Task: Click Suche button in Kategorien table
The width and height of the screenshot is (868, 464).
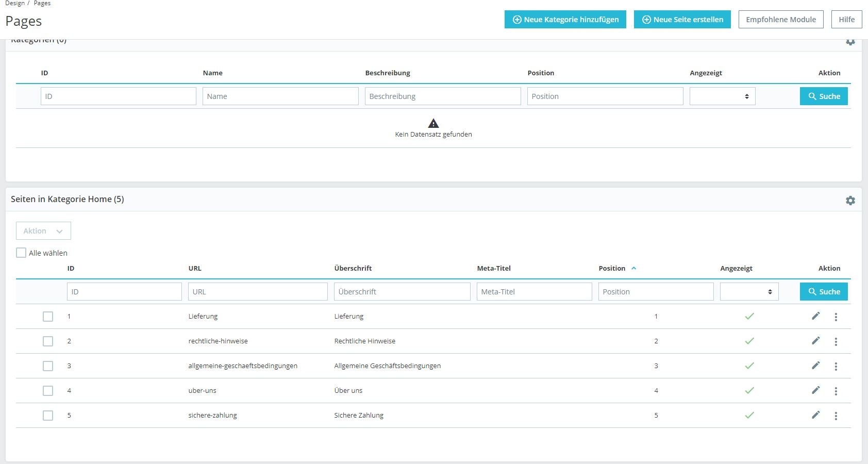Action: click(x=824, y=96)
